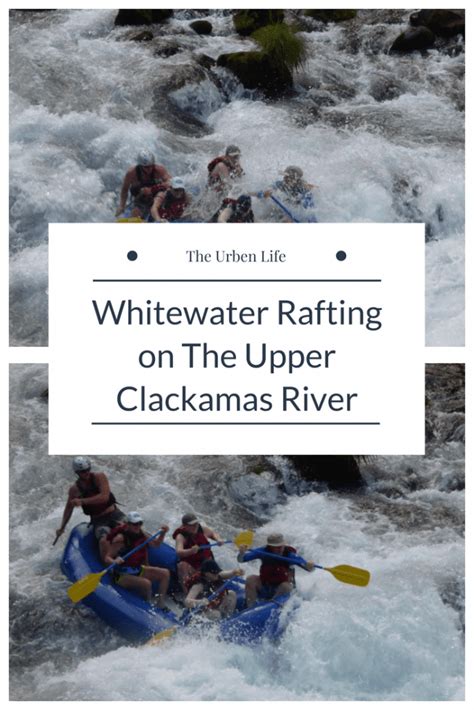Click the dark boulder above bottom rapids

[326, 471]
